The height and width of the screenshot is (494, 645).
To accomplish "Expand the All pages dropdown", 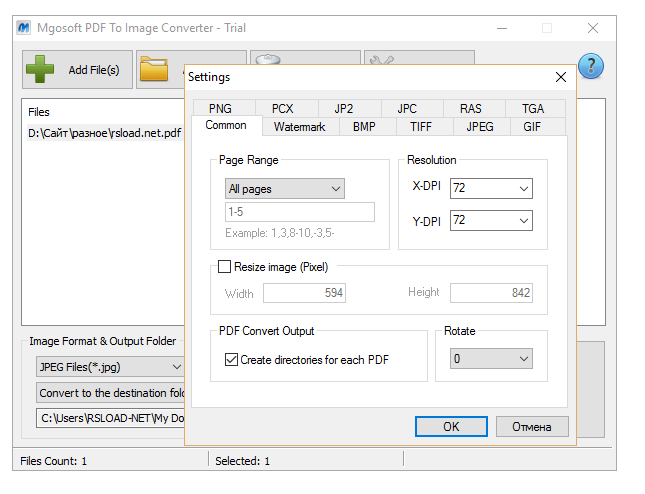I will (285, 189).
